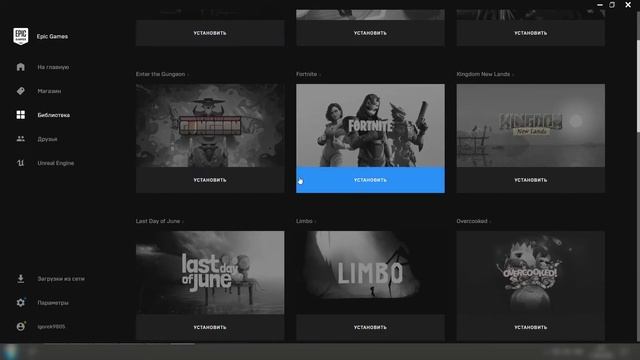Click the user profile avatar icon
640x360 pixels.
[x=20, y=327]
